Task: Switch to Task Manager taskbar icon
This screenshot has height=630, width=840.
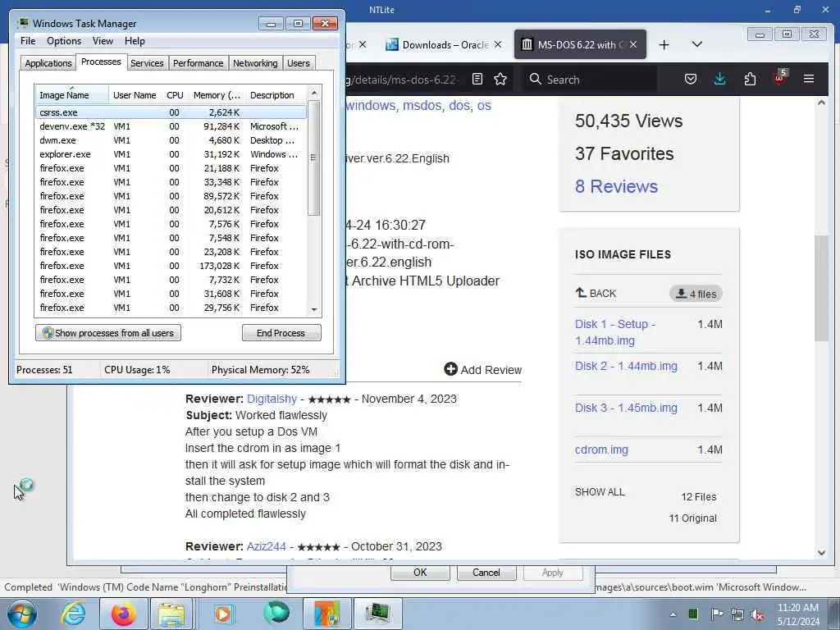Action: coord(377,614)
